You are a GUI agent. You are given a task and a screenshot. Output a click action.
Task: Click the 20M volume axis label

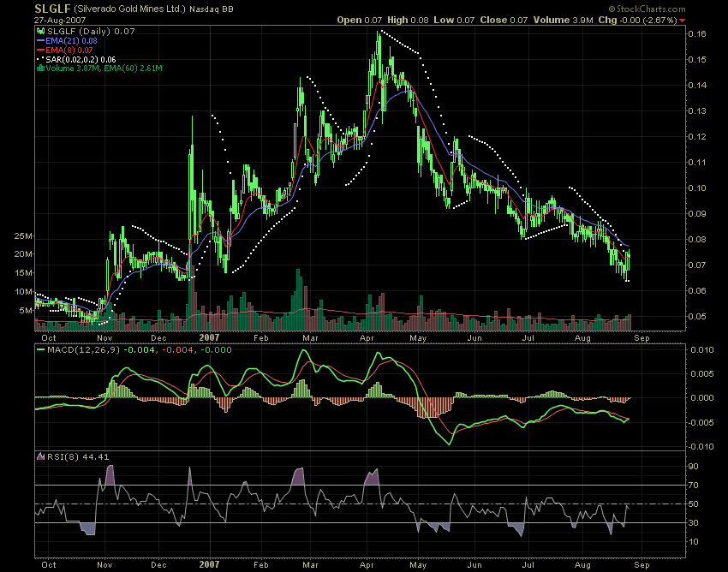click(23, 254)
